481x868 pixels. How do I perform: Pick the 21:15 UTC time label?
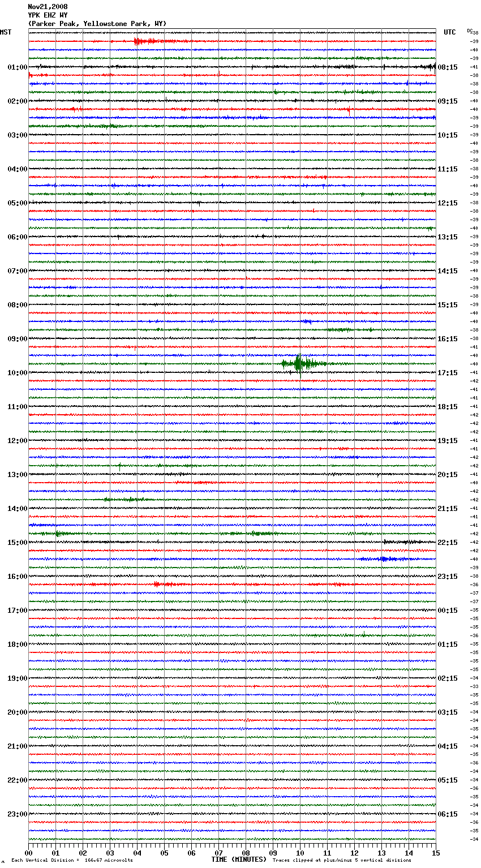(448, 509)
